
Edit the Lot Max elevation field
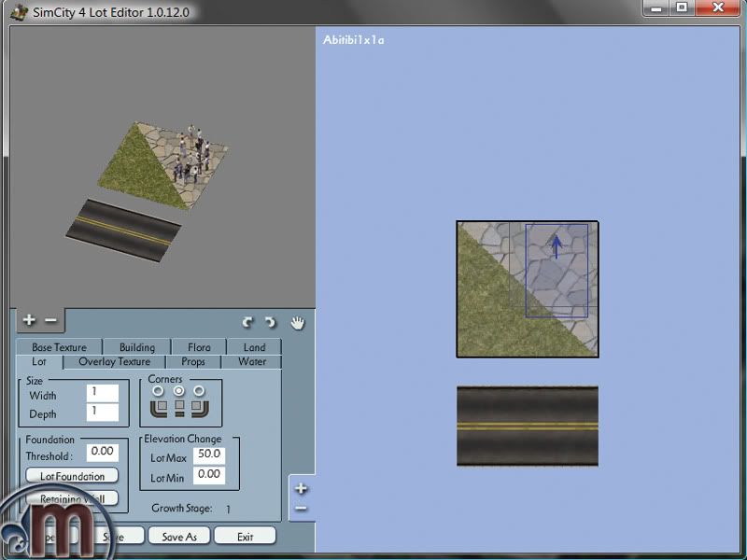pyautogui.click(x=209, y=455)
